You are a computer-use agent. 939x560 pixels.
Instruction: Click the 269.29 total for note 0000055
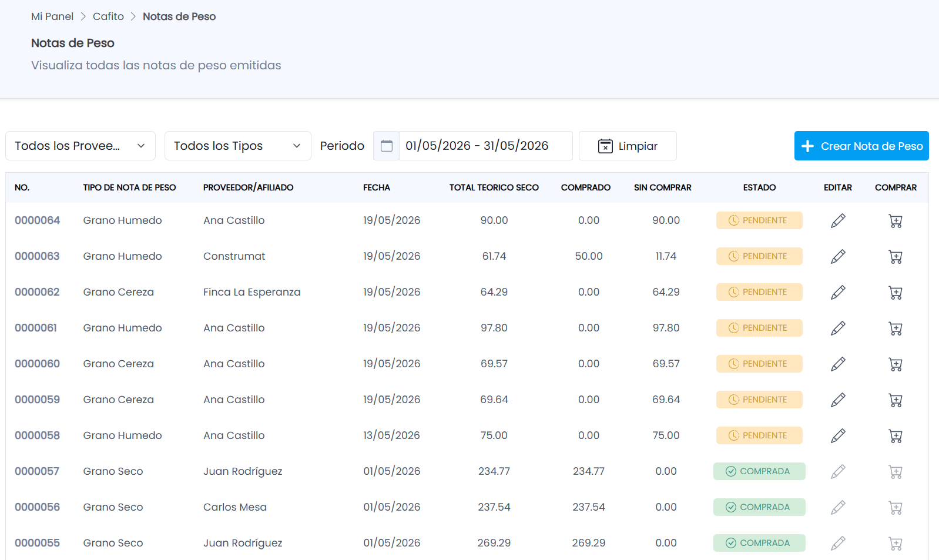click(494, 543)
